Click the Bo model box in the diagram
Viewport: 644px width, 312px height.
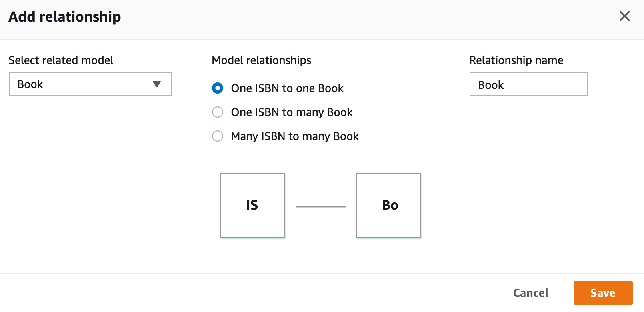[x=389, y=206]
